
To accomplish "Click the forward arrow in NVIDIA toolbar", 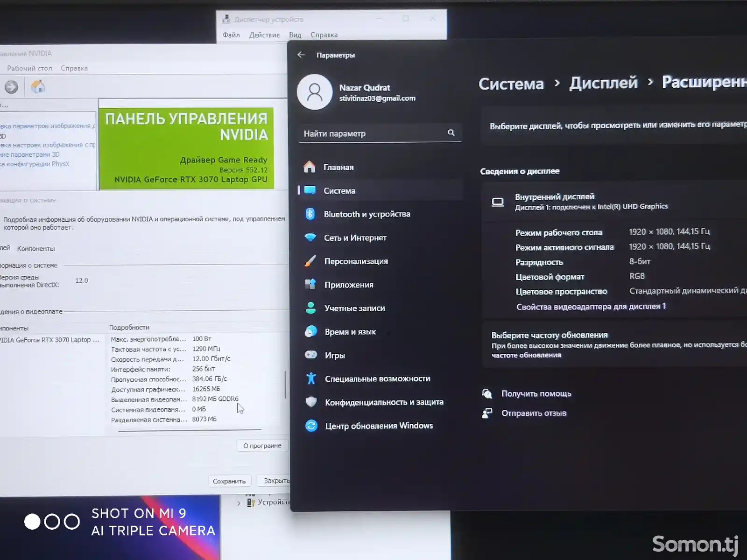I will click(11, 87).
